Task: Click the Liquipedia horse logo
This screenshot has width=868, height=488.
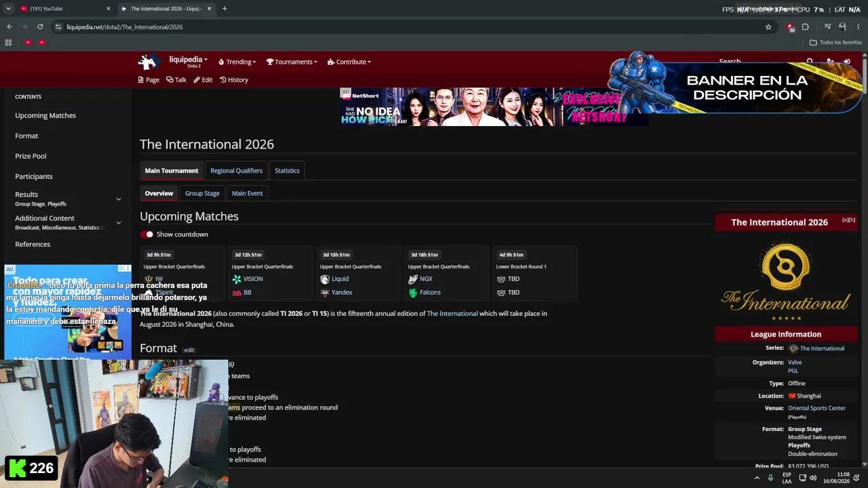Action: [x=148, y=62]
